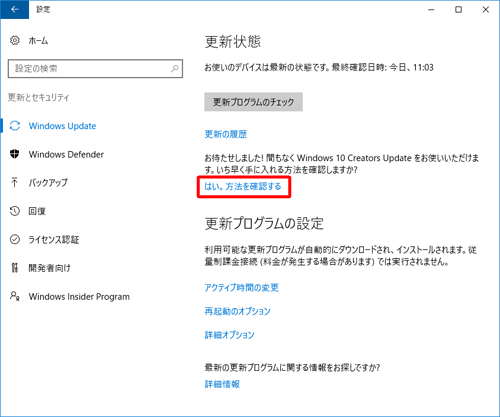
Task: Click the magnifier icon in search box
Action: (x=175, y=69)
